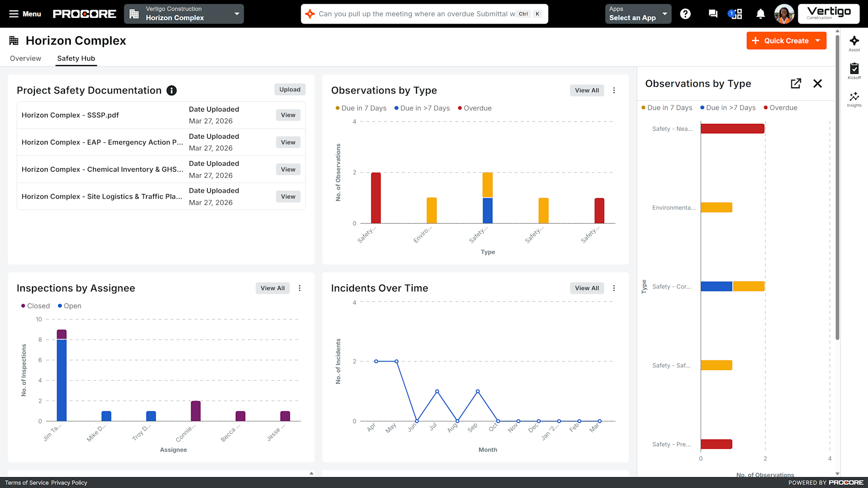868x488 pixels.
Task: Open the Kickoff sidebar icon
Action: (x=854, y=71)
